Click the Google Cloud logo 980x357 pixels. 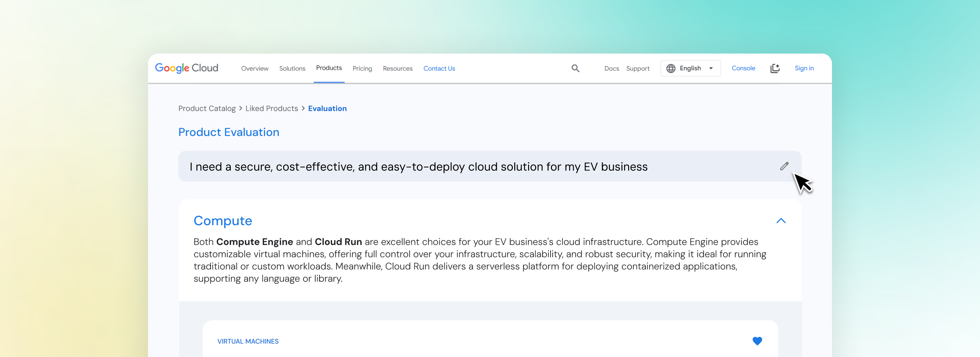click(186, 68)
